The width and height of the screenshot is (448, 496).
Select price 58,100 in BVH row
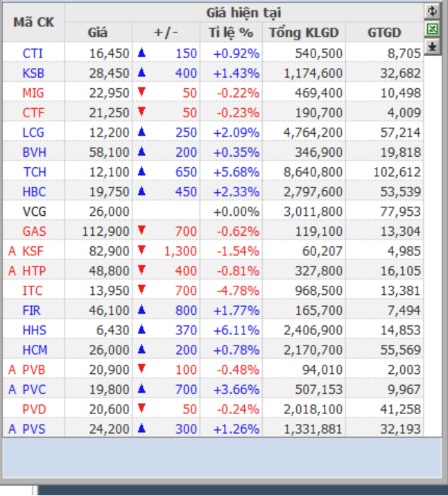click(x=109, y=152)
